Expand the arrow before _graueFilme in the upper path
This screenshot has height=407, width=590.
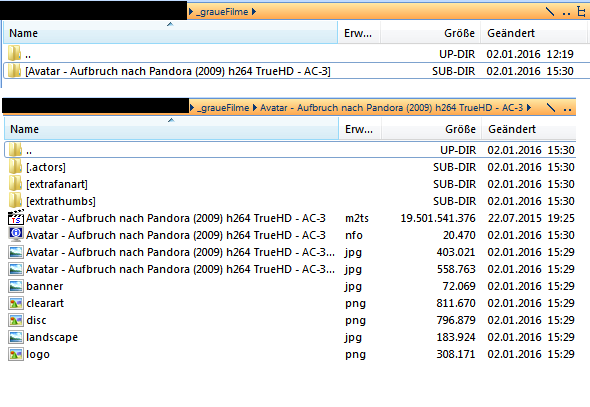tap(191, 12)
